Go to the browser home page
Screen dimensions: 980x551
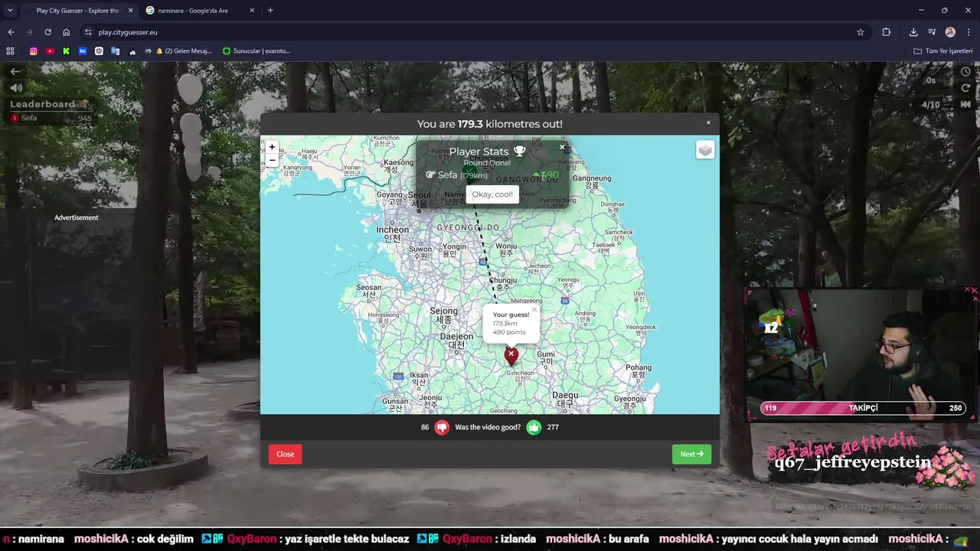click(x=67, y=32)
